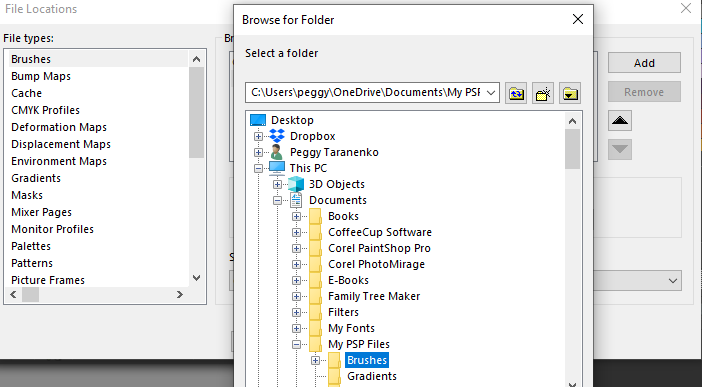
Task: Expand the My Fonts folder
Action: tap(296, 328)
